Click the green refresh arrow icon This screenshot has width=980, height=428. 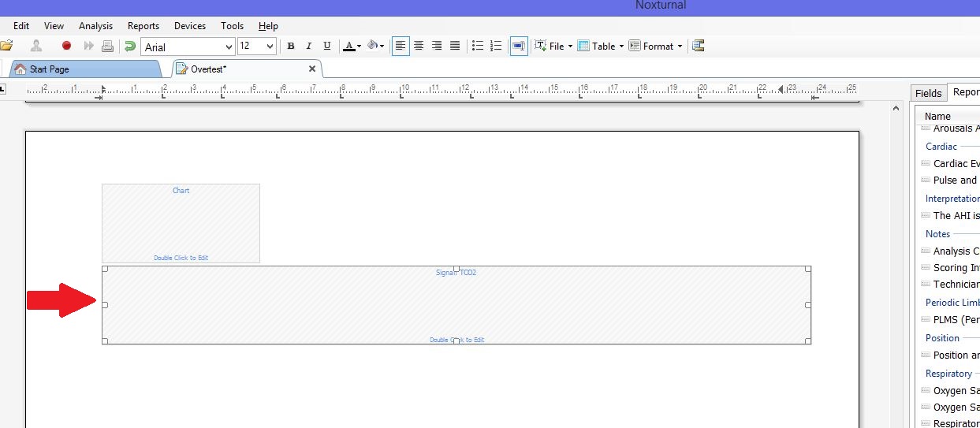[130, 46]
